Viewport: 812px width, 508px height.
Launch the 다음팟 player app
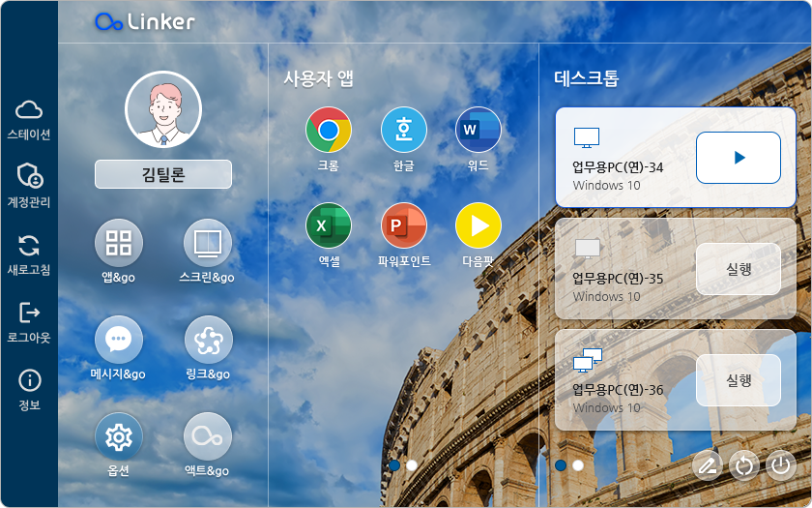pos(478,225)
